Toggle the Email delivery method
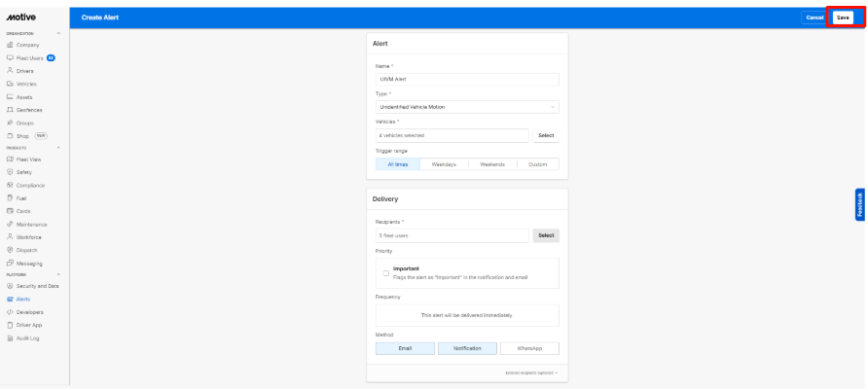The width and height of the screenshot is (868, 391). pyautogui.click(x=404, y=347)
